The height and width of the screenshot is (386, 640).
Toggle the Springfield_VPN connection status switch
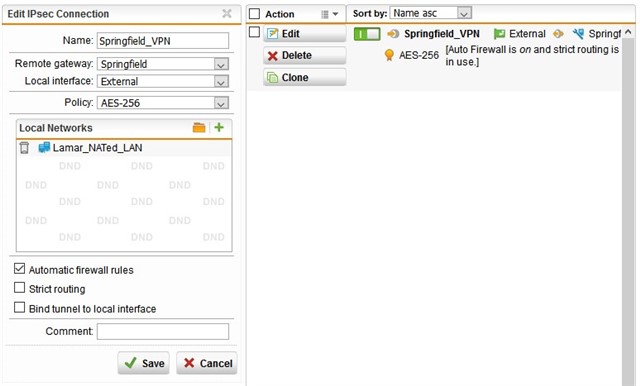pos(367,34)
